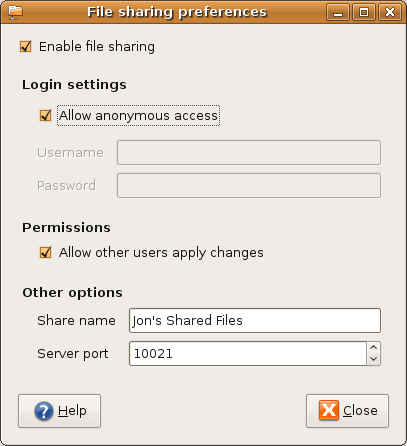Click the Enable file sharing label

point(97,46)
